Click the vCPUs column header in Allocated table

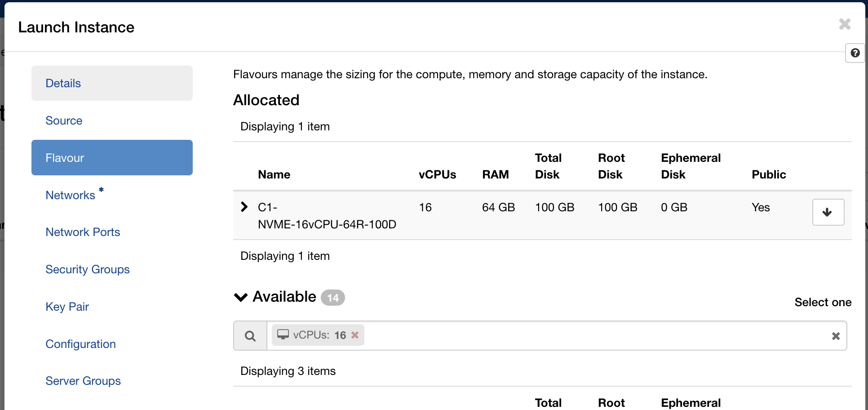coord(437,174)
